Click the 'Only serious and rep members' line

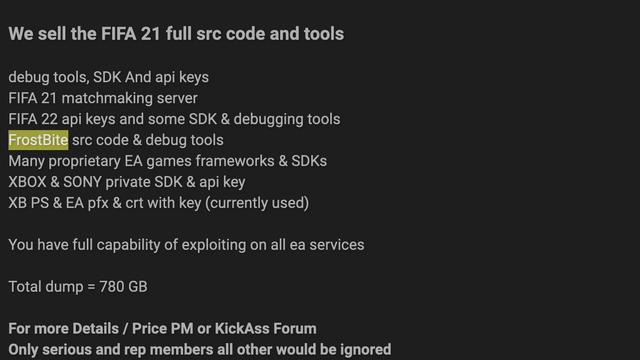click(200, 350)
